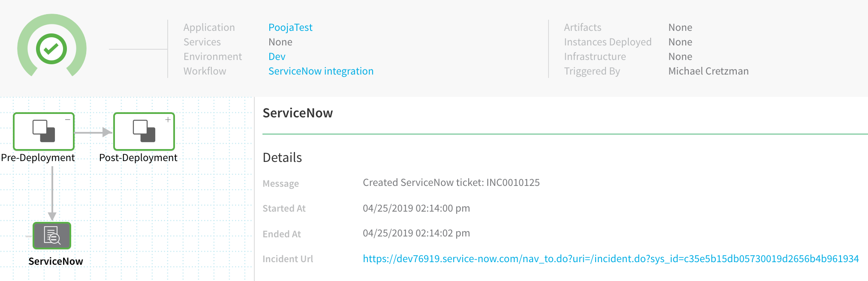Click the Pre-Deployment label text
The width and height of the screenshot is (868, 281).
tap(38, 158)
